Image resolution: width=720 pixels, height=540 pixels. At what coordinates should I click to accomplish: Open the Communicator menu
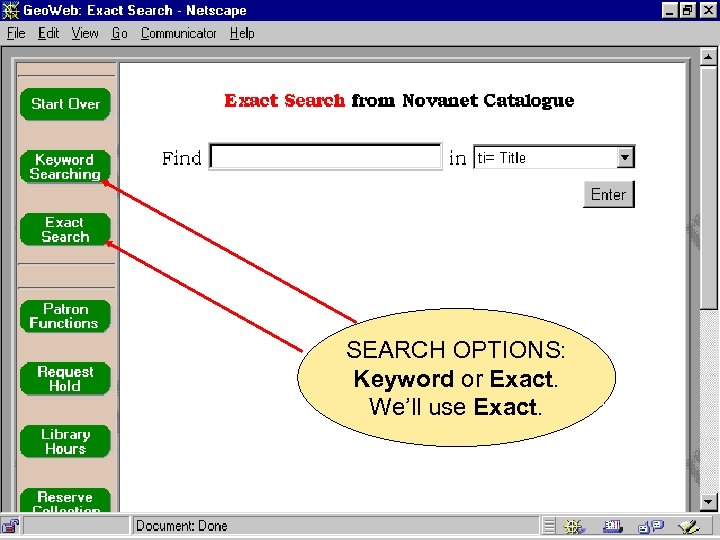point(179,34)
